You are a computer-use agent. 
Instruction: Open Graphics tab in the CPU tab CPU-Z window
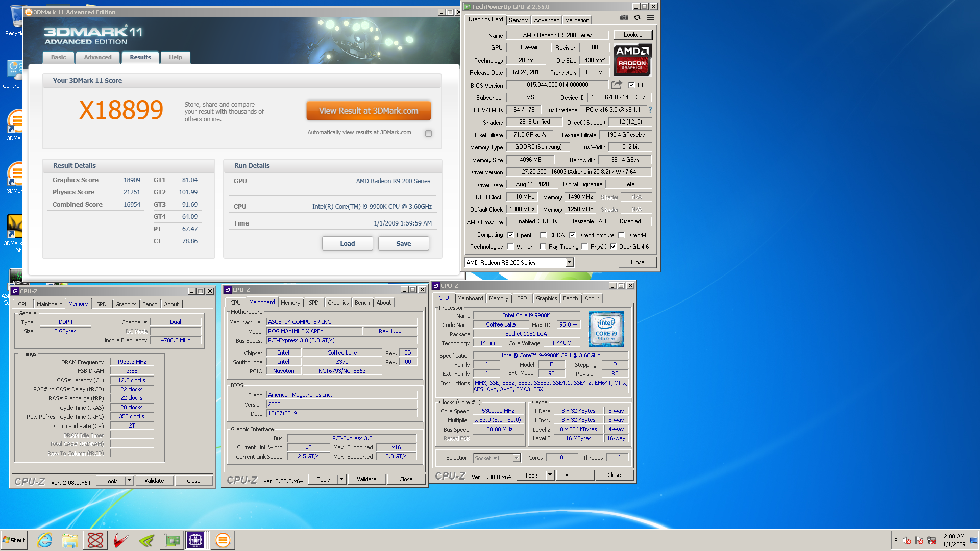pos(546,298)
